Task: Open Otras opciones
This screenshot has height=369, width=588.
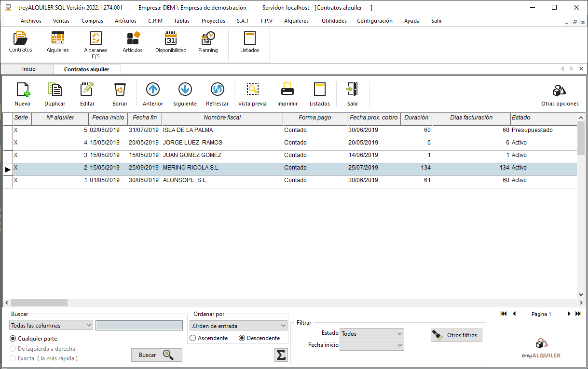Action: (560, 95)
